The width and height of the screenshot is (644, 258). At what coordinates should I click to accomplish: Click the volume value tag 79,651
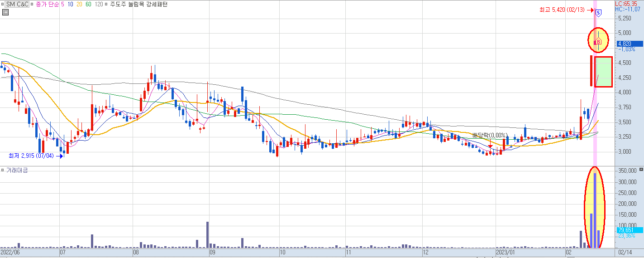630,230
